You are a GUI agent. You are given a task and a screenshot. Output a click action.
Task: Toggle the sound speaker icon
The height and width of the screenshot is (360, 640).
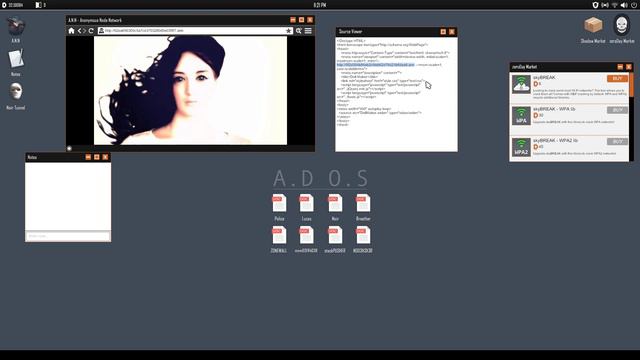click(624, 5)
